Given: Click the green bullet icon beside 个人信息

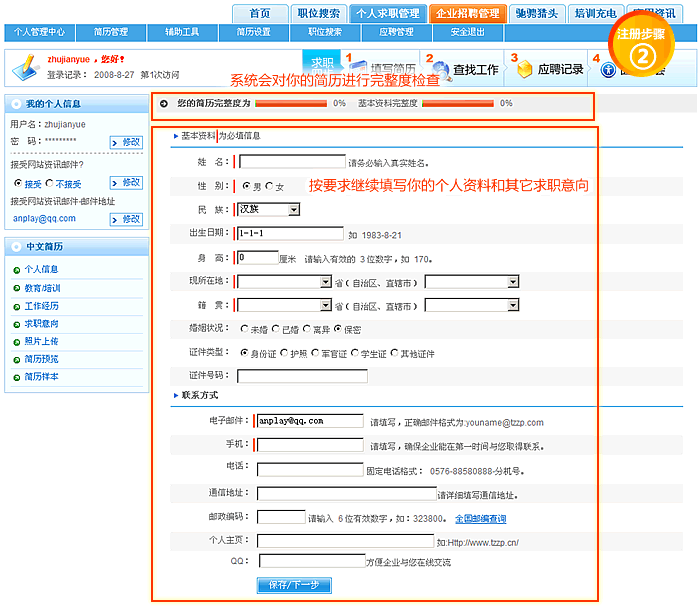Looking at the screenshot, I should 17,269.
